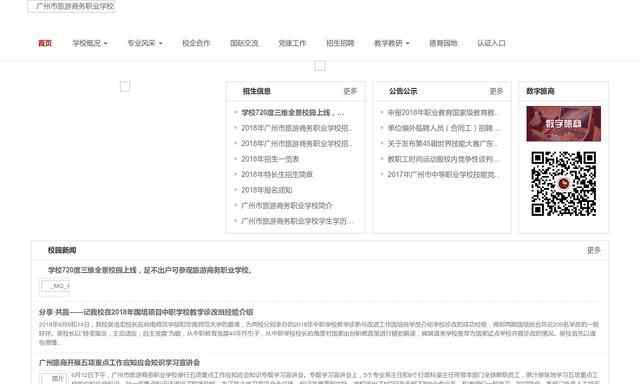
Task: Open 更多 in the 校园新闻 section
Action: click(593, 251)
